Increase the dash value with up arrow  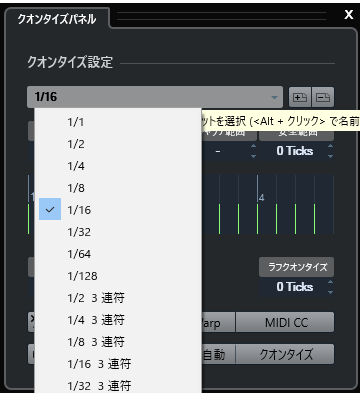pyautogui.click(x=254, y=146)
